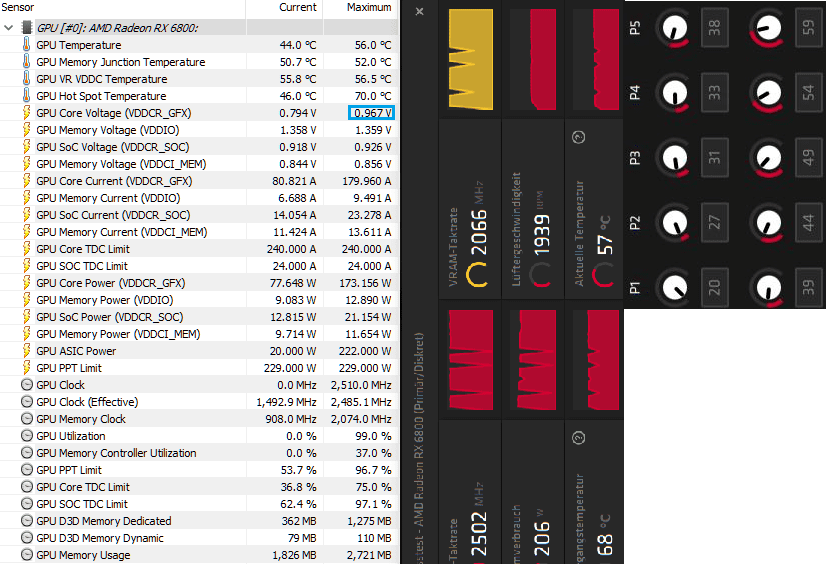Adjust the knob next to value 39
Image resolution: width=826 pixels, height=564 pixels.
click(x=768, y=288)
